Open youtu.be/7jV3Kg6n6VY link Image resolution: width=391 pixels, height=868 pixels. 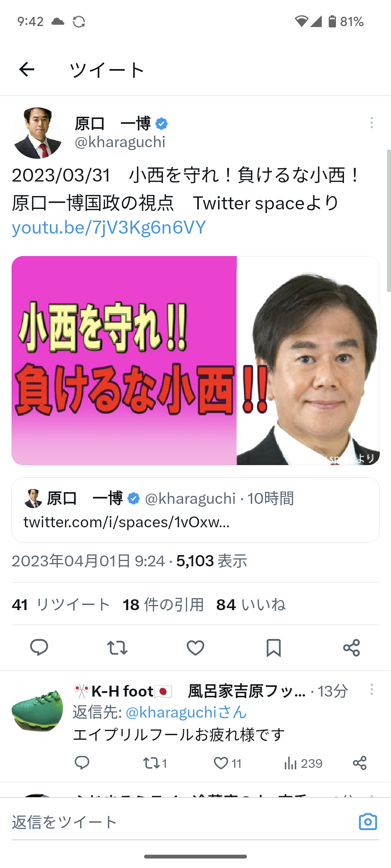click(109, 227)
